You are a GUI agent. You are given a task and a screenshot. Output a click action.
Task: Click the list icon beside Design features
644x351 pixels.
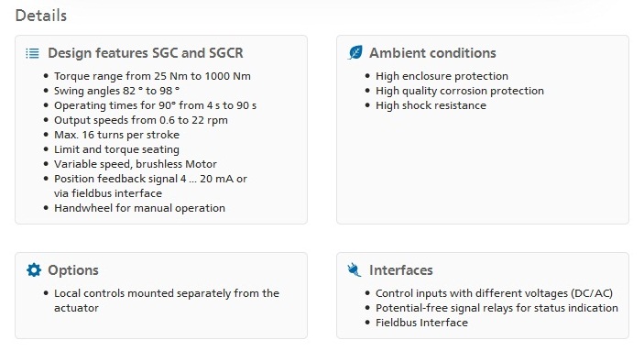tap(32, 53)
